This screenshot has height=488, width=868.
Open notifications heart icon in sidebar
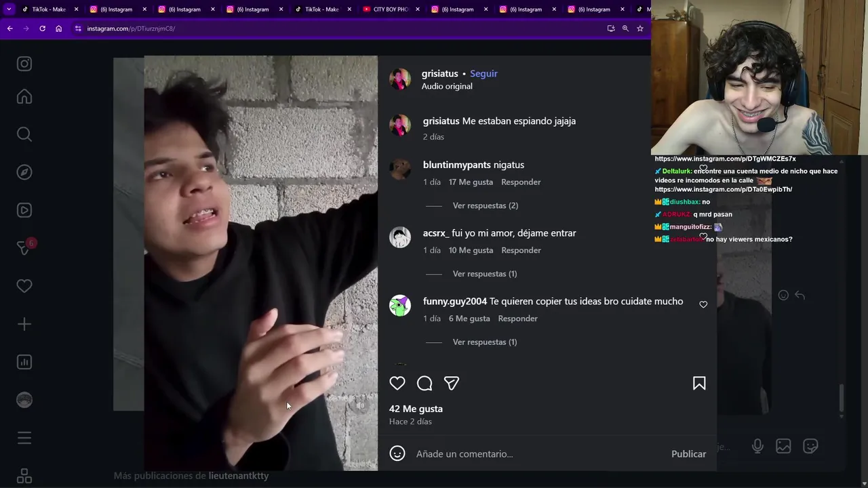click(x=24, y=286)
